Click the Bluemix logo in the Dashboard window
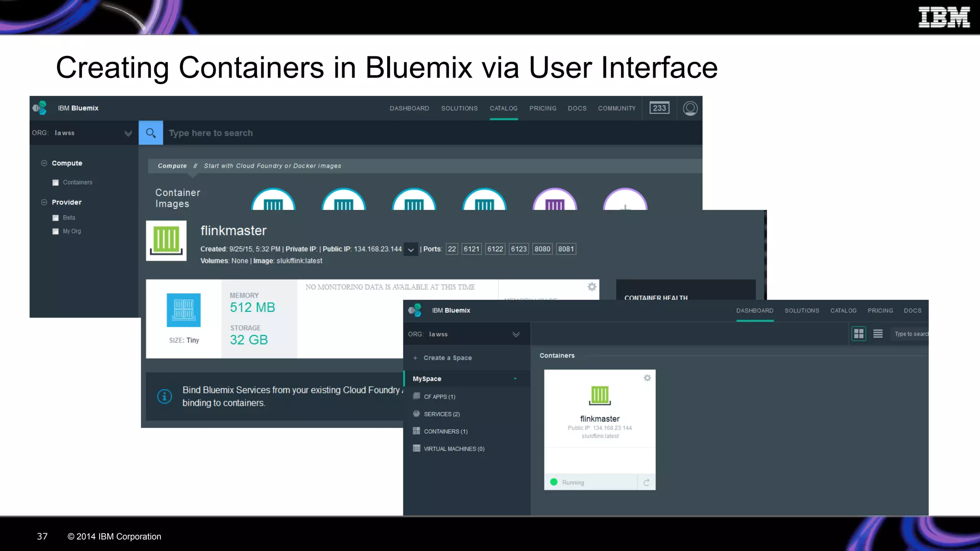Screen dimensions: 980x551 coord(415,310)
